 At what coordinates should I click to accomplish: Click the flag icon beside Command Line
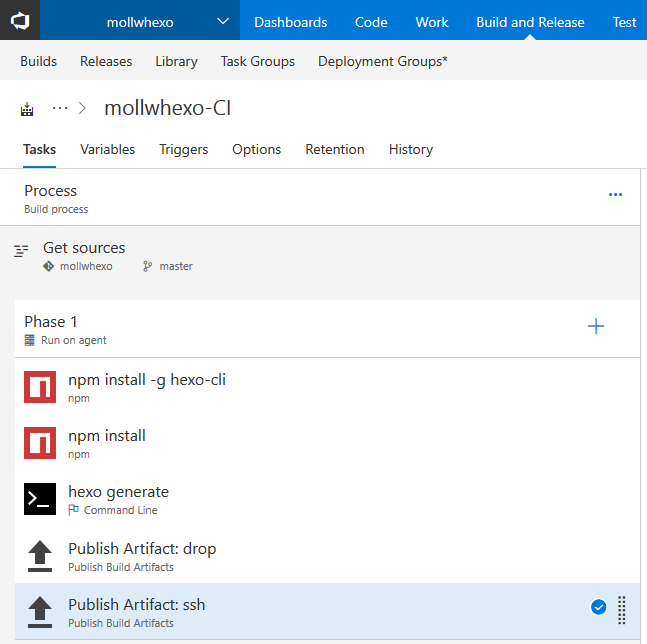point(73,510)
